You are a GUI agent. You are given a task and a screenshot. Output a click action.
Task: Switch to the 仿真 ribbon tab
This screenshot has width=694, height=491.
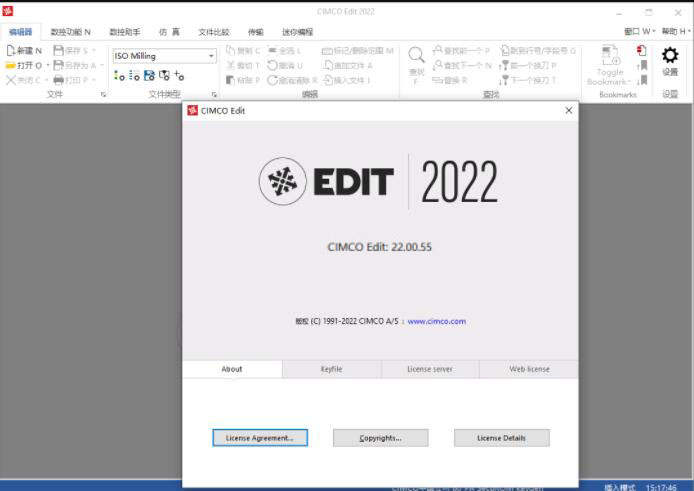click(169, 32)
